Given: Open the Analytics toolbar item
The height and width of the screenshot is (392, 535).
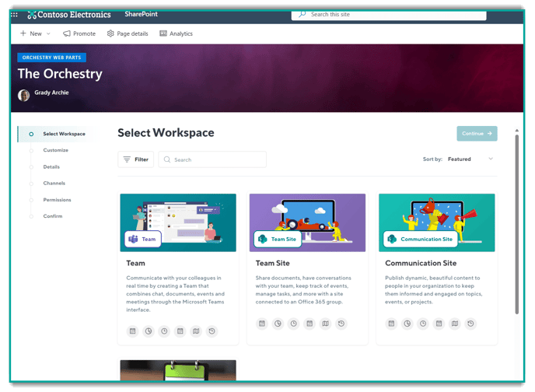Looking at the screenshot, I should click(x=176, y=33).
